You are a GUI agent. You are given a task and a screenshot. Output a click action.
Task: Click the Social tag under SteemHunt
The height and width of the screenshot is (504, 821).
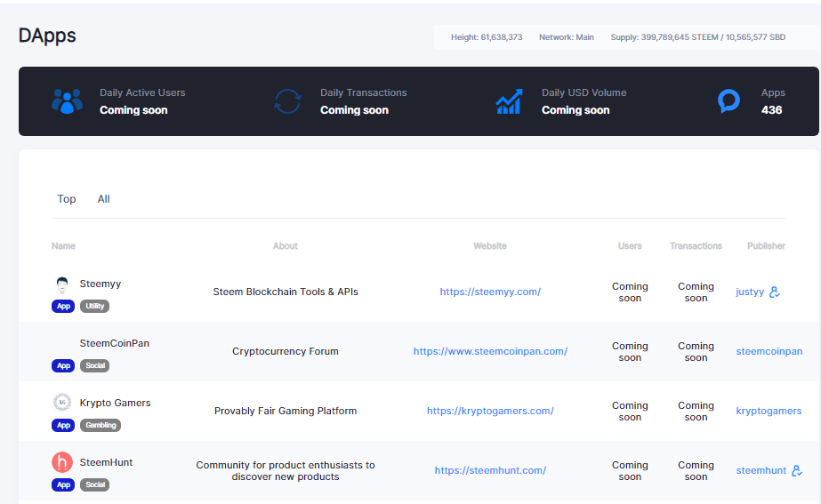[x=95, y=485]
